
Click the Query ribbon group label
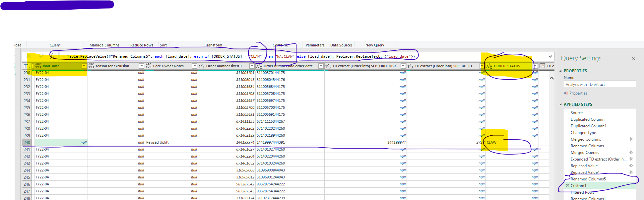55,45
